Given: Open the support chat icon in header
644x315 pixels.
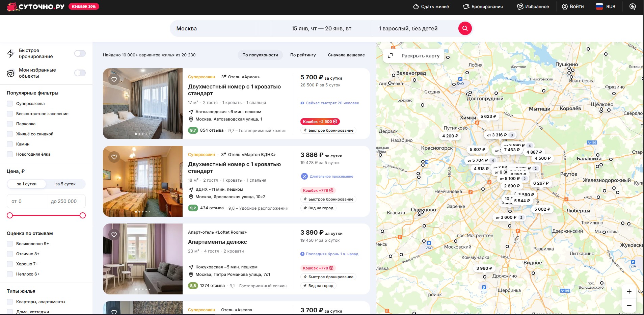Looking at the screenshot, I should click(x=633, y=6).
